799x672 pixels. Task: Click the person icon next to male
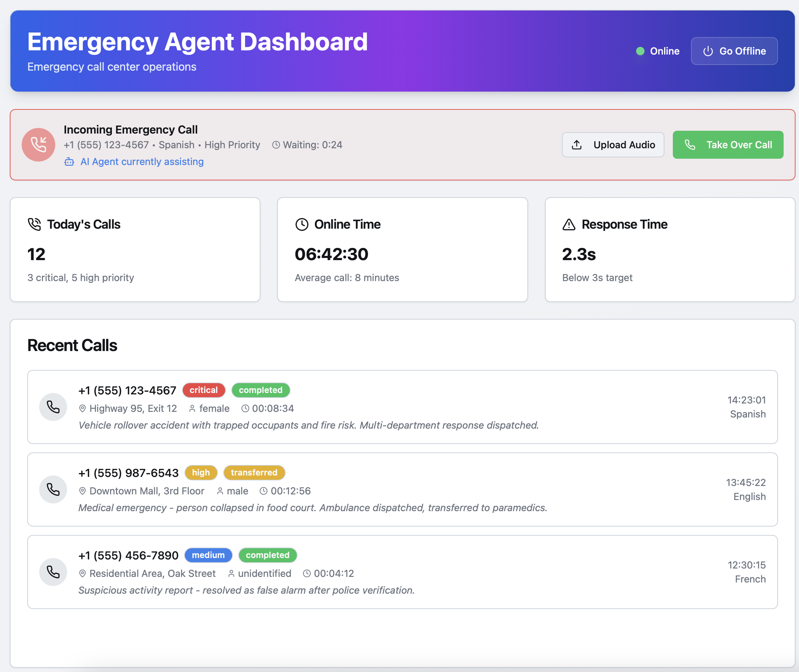[x=220, y=491]
